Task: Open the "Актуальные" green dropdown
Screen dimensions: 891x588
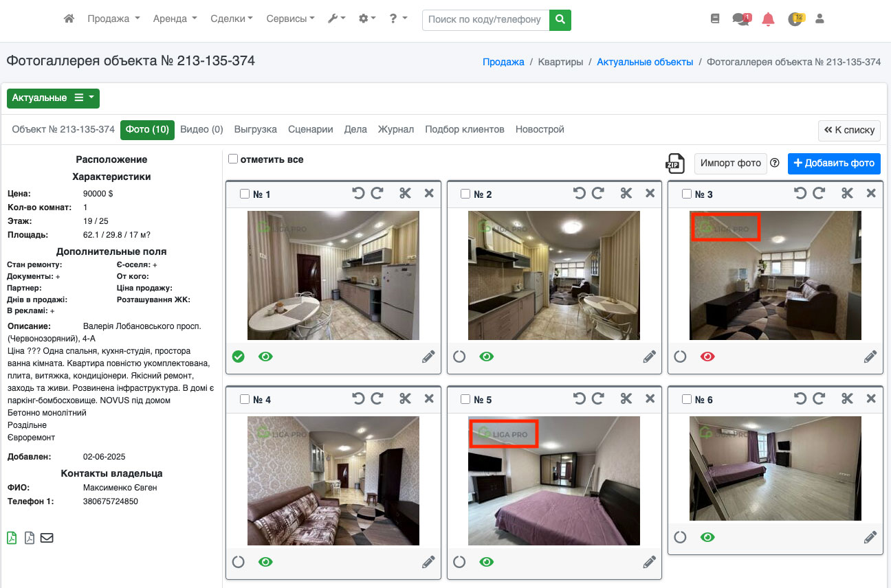Action: (53, 98)
